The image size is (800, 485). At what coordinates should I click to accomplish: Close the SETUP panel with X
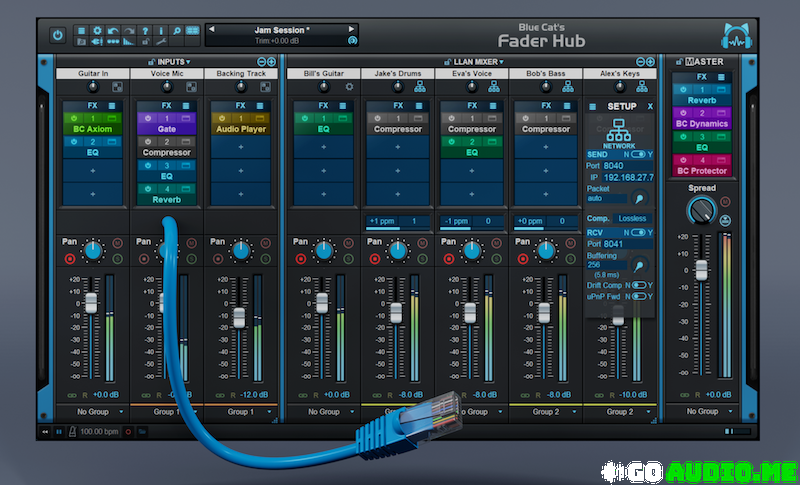[x=649, y=106]
